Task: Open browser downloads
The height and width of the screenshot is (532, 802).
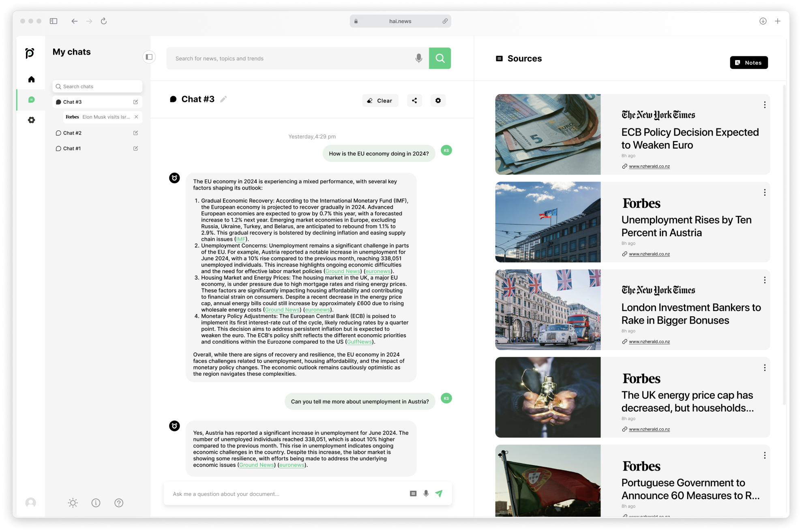Action: tap(763, 21)
